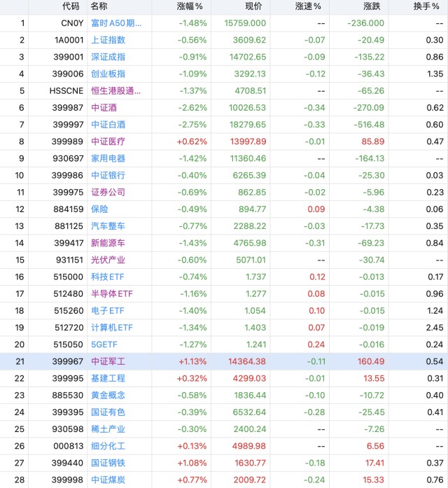The height and width of the screenshot is (488, 448).
Task: Sort by the 涨跌 column header
Action: pyautogui.click(x=373, y=6)
